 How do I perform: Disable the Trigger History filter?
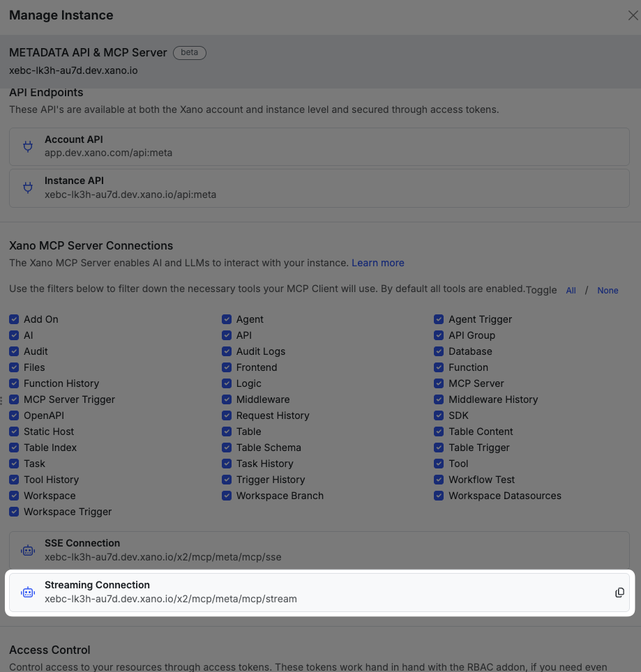[227, 480]
